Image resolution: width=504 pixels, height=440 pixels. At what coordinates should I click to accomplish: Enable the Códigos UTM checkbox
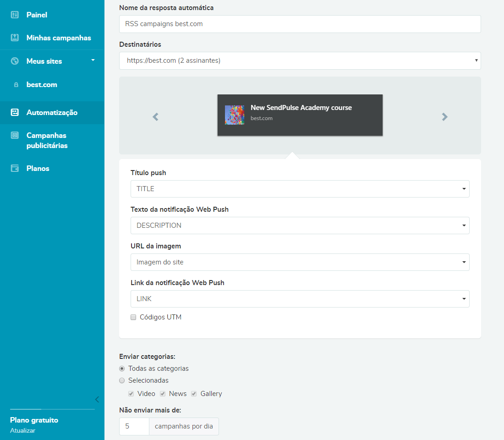[x=133, y=318]
